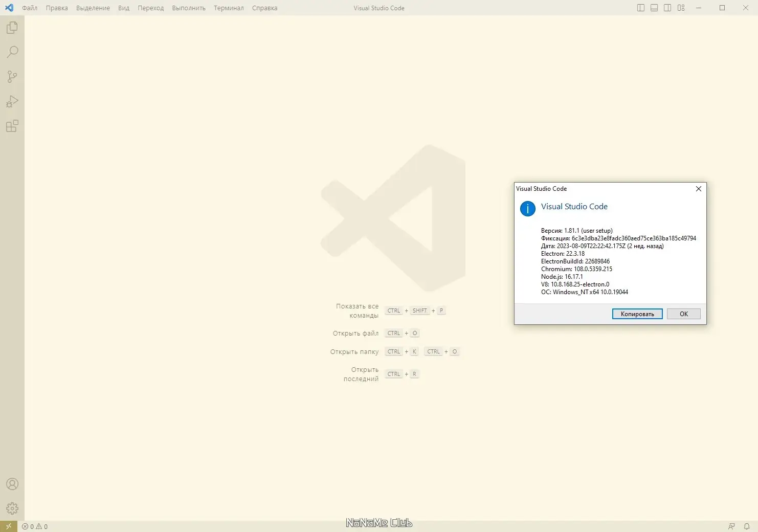The width and height of the screenshot is (758, 532).
Task: Toggle the primary sidebar visibility
Action: (x=640, y=8)
